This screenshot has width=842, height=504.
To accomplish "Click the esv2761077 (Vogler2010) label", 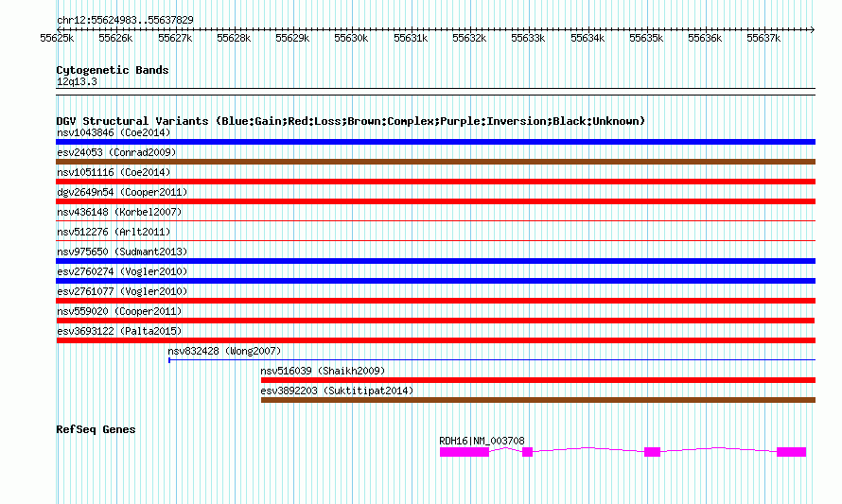I will coord(122,291).
